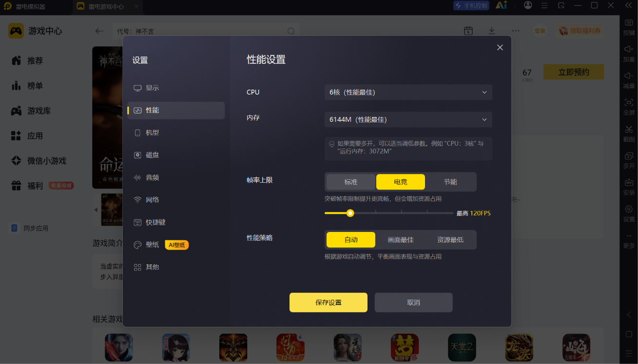This screenshot has width=638, height=364.
Task: Select 画面最佳 performance strategy
Action: (401, 240)
